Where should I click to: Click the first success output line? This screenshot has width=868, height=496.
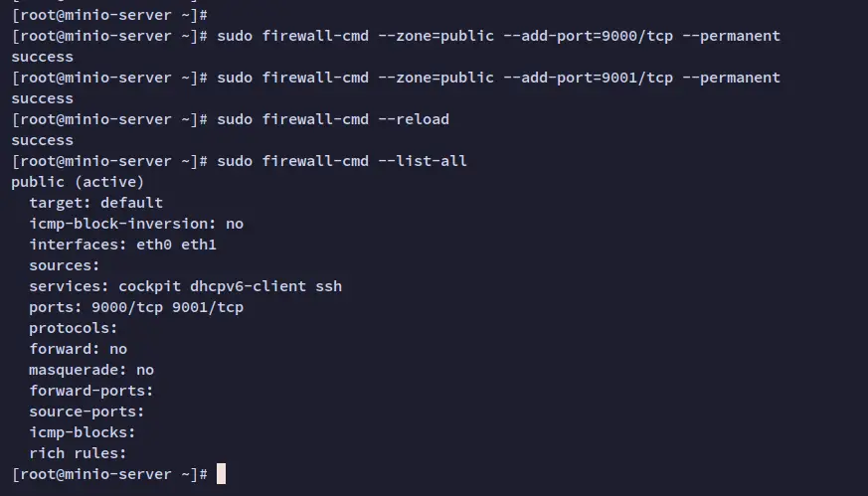[x=42, y=57]
